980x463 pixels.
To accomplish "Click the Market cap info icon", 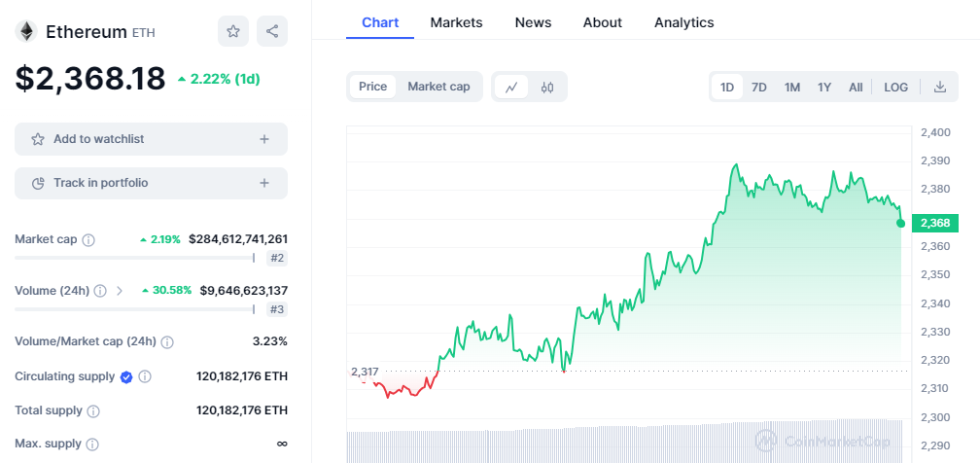I will click(x=88, y=239).
